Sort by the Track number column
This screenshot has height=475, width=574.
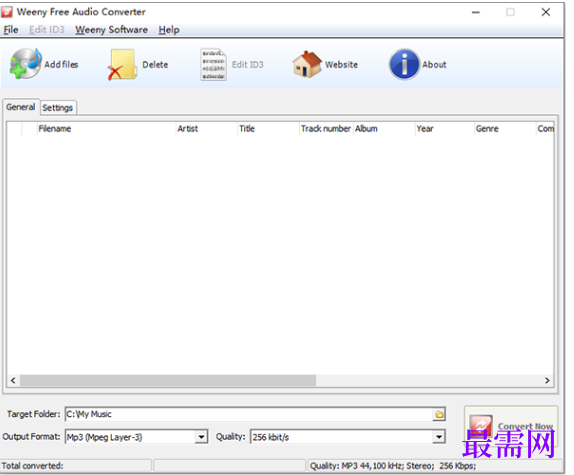coord(326,129)
